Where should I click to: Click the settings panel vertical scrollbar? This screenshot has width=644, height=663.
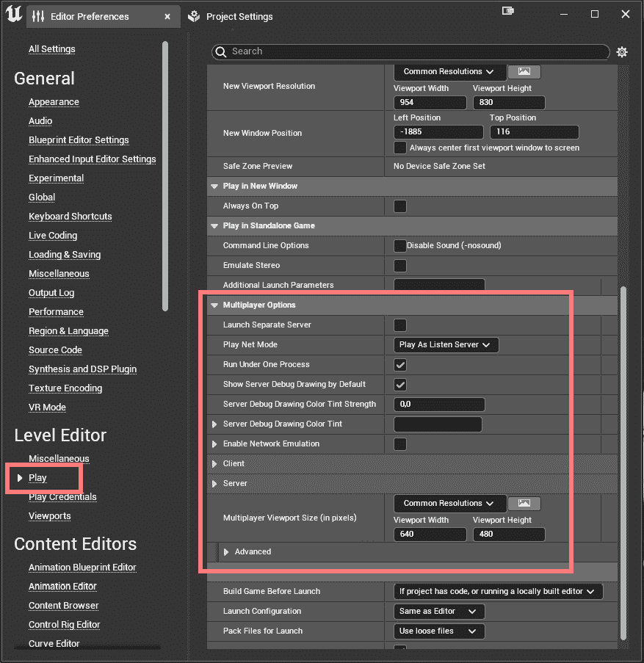coord(623,464)
